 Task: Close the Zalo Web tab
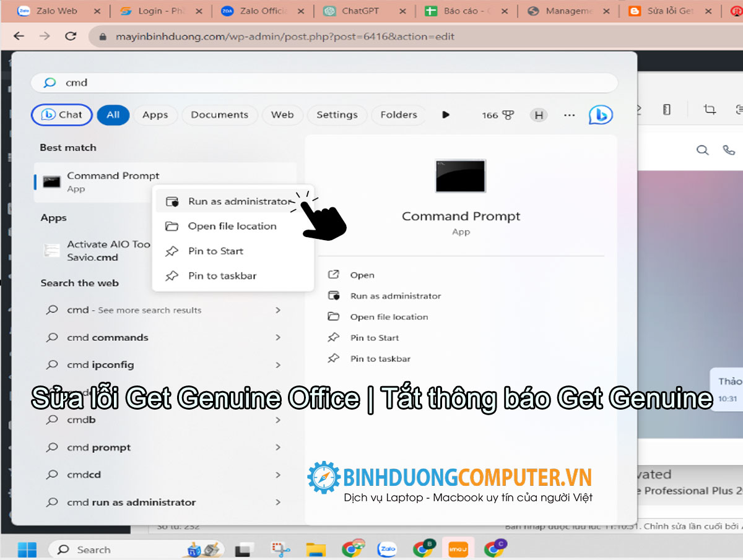(97, 11)
